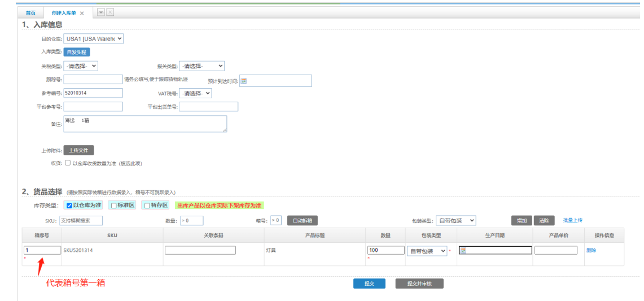Click the close-all-tabs X icon in tab bar

coord(110,12)
